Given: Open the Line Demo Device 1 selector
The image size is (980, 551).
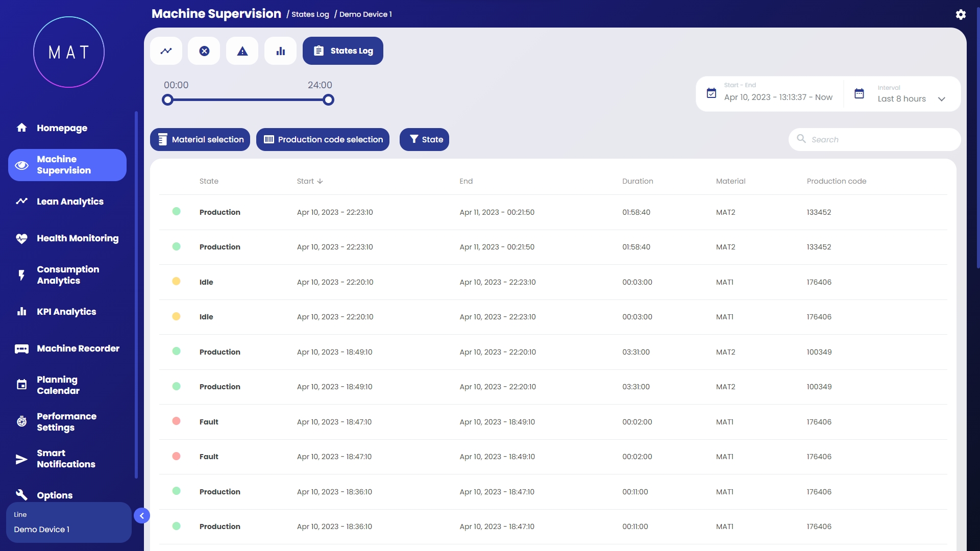Looking at the screenshot, I should [x=68, y=522].
